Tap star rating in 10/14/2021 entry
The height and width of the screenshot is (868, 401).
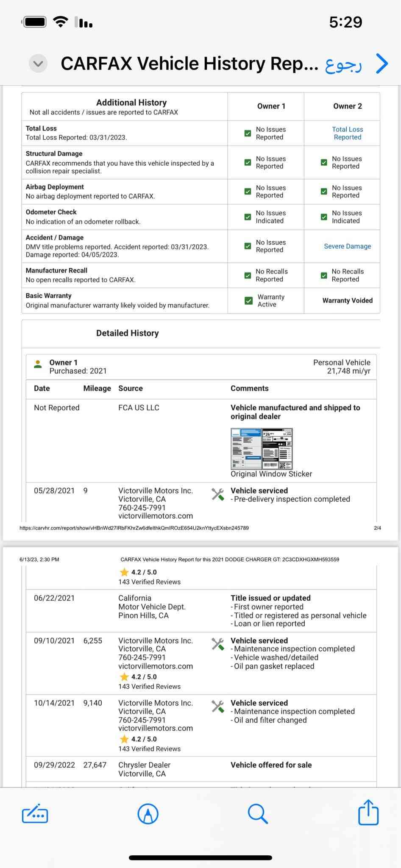coord(138,739)
